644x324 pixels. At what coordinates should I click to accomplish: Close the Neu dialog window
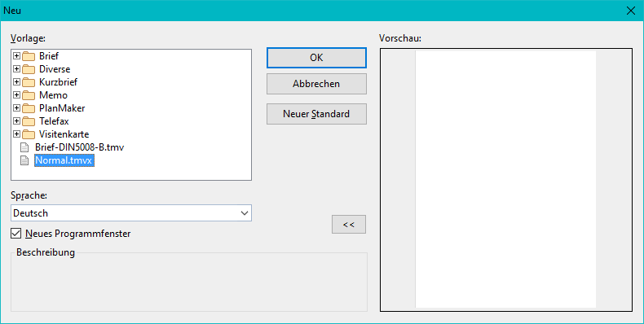click(x=631, y=11)
